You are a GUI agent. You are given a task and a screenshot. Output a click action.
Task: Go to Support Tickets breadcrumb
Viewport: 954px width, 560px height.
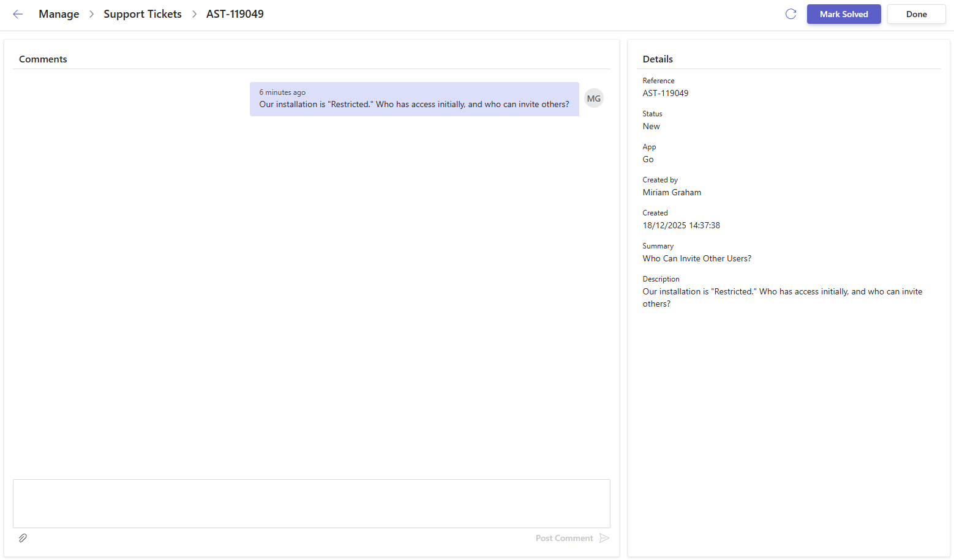[143, 14]
